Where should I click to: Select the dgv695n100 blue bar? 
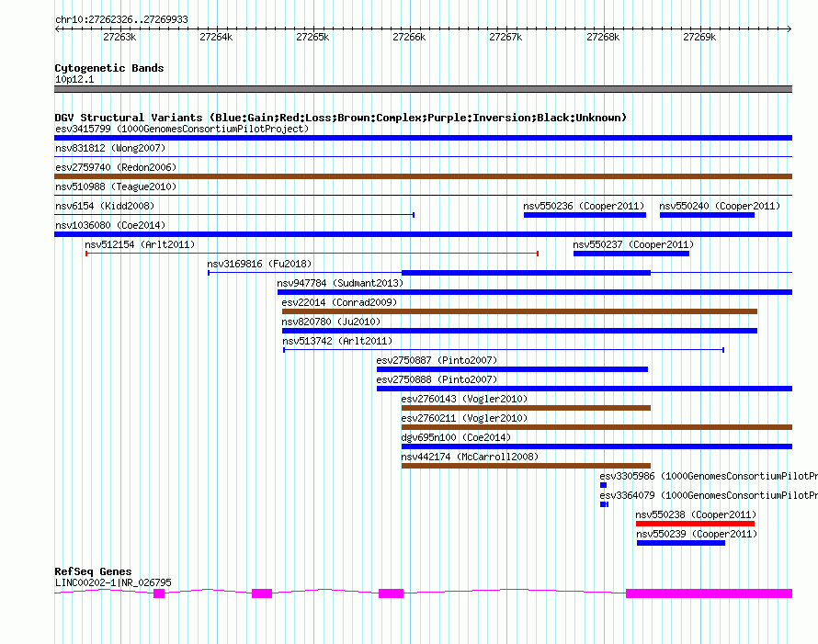pos(596,446)
